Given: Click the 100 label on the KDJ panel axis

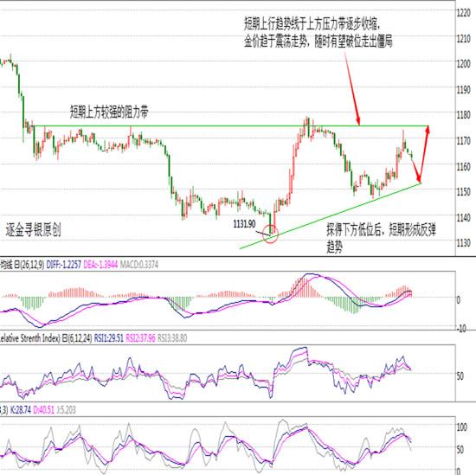Looking at the screenshot, I should 462,427.
